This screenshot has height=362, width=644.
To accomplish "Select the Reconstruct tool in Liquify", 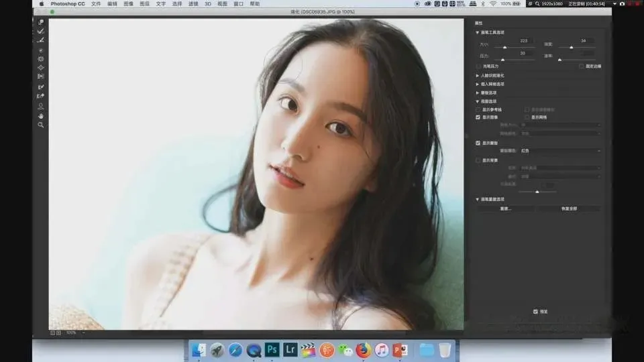I will (x=41, y=31).
